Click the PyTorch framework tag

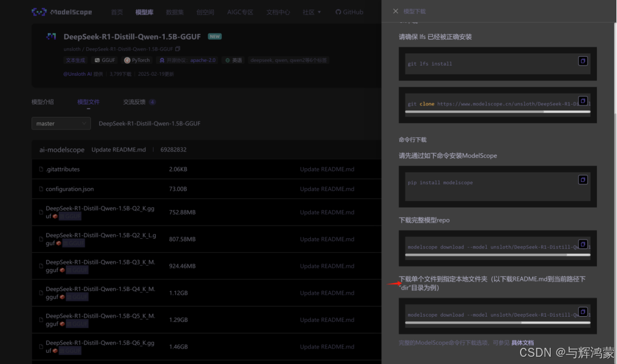pos(137,60)
